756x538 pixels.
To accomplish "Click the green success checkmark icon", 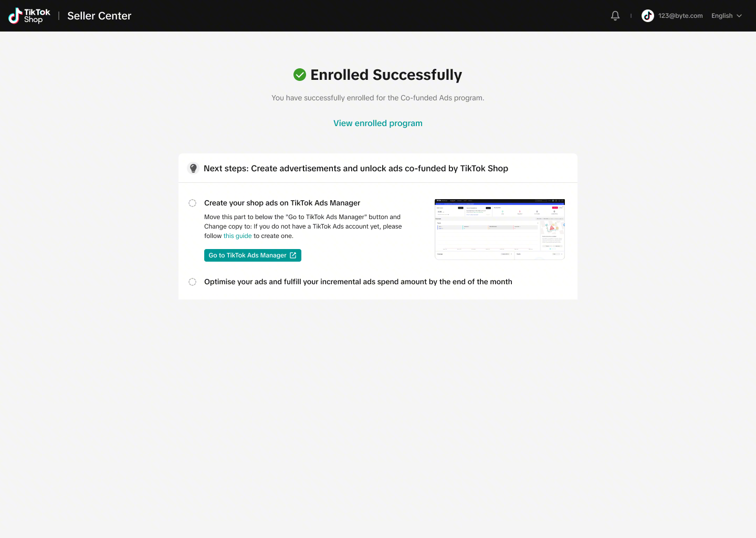I will coord(300,75).
